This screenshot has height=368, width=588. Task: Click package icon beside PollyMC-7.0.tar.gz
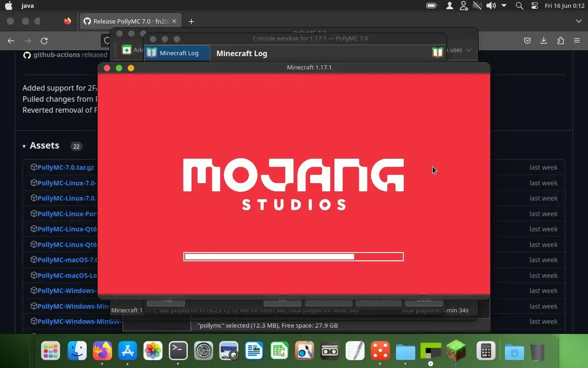(34, 167)
